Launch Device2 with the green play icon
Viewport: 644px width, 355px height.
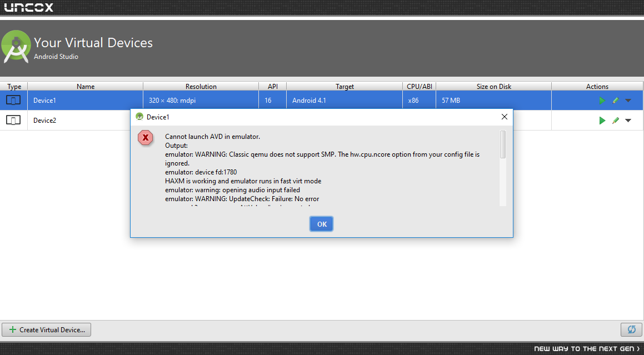[602, 121]
